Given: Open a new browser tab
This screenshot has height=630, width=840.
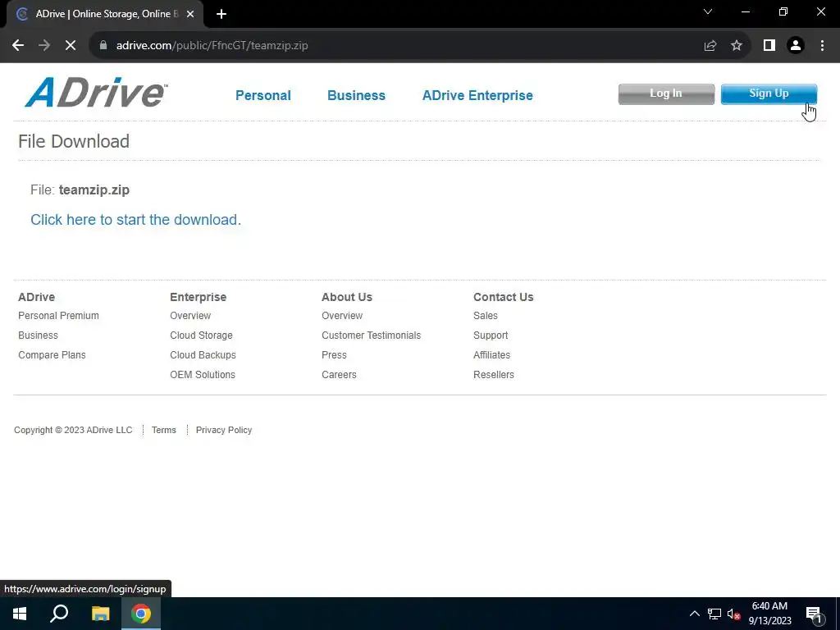Looking at the screenshot, I should [221, 14].
